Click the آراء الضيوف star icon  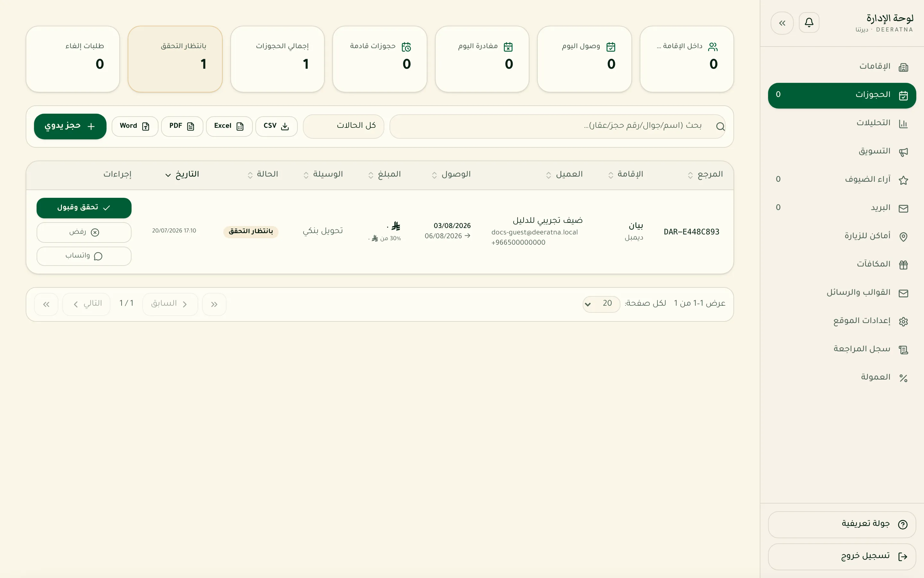(x=903, y=180)
